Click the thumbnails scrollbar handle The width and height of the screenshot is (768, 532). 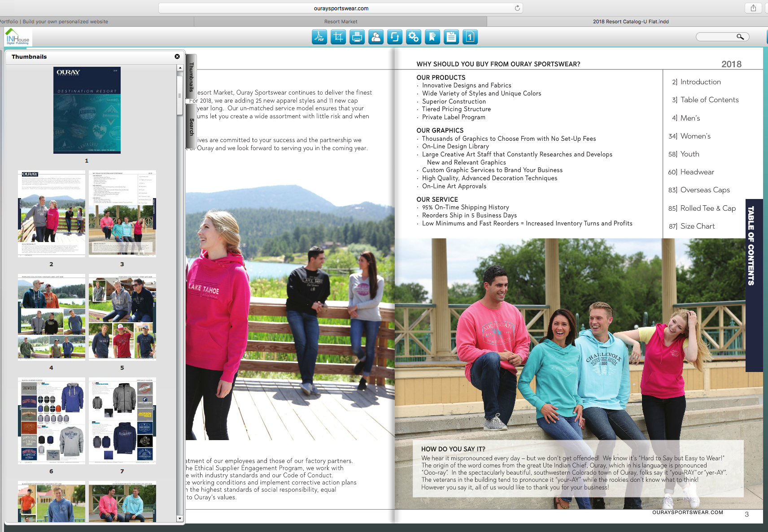[180, 95]
